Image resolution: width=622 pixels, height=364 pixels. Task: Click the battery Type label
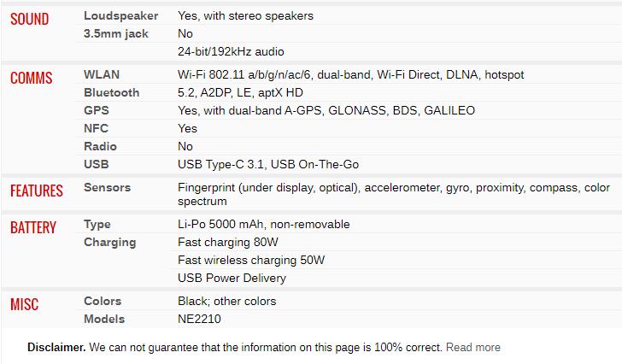click(x=97, y=224)
